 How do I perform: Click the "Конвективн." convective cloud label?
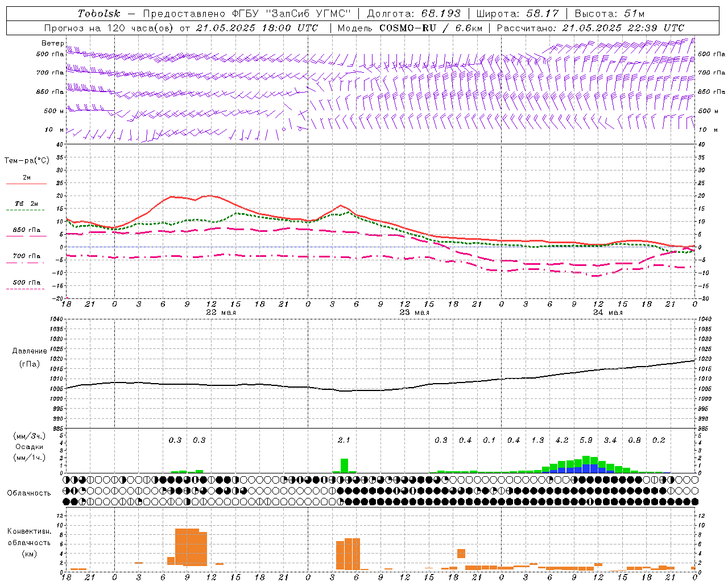click(29, 531)
